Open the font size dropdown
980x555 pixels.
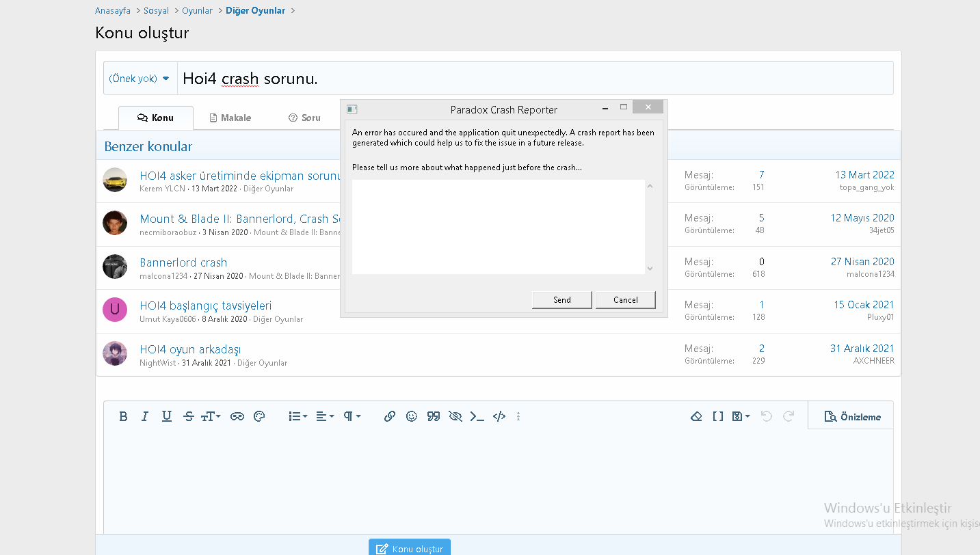(x=211, y=416)
